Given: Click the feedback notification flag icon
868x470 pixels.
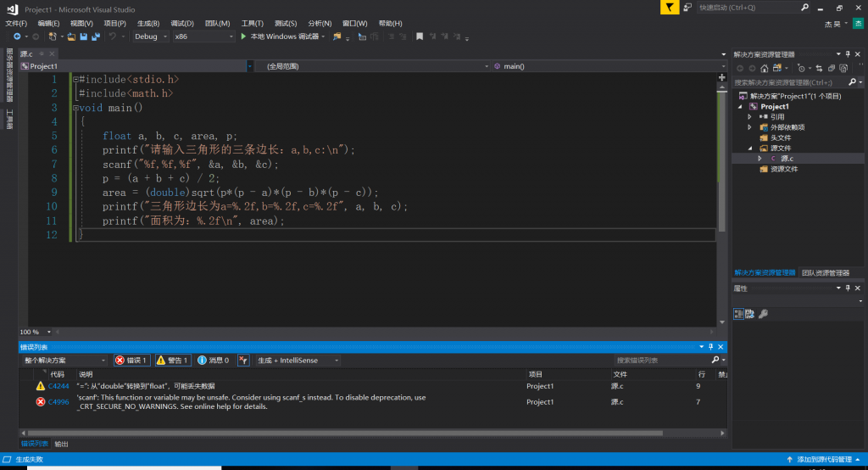Looking at the screenshot, I should [x=670, y=7].
